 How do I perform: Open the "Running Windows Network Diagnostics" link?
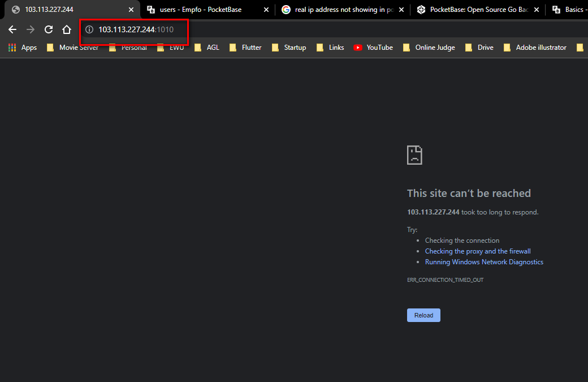coord(484,261)
